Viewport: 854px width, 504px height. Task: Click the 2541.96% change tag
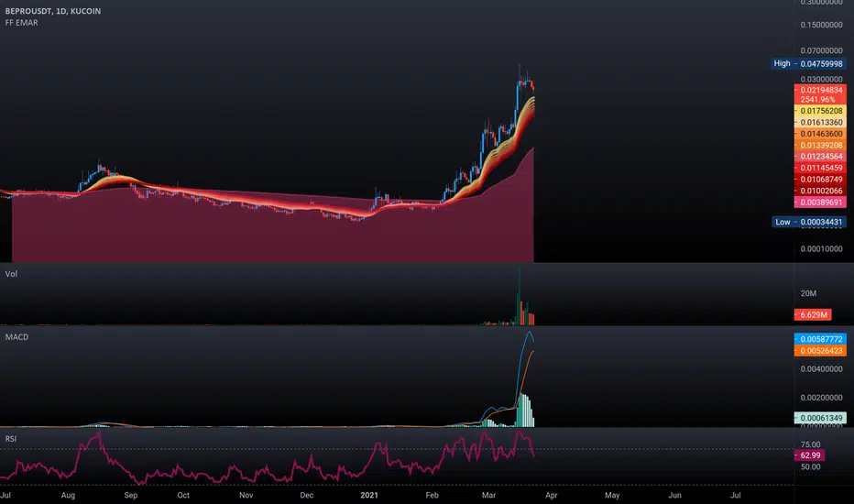[x=820, y=99]
